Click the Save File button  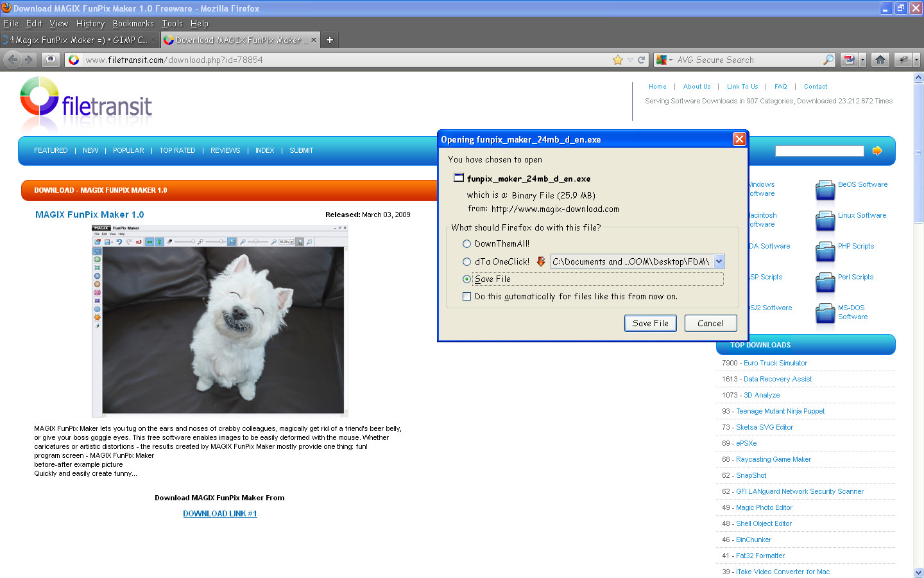pos(651,323)
